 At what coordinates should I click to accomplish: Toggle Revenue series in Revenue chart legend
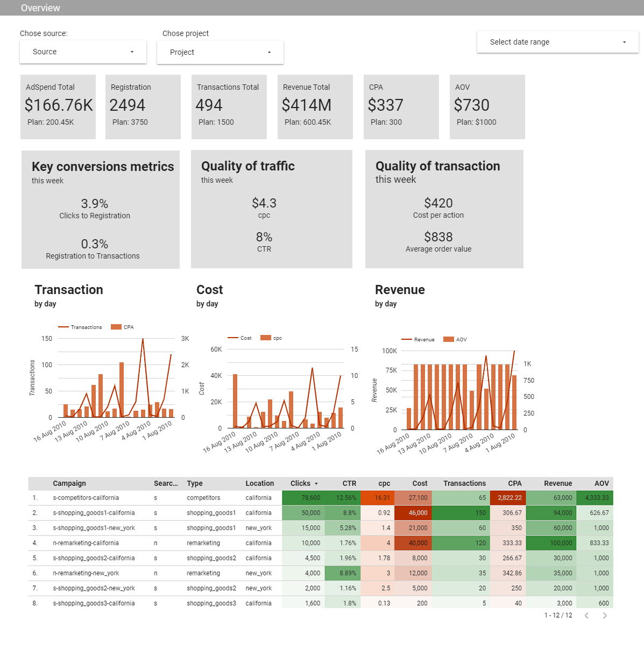[418, 340]
